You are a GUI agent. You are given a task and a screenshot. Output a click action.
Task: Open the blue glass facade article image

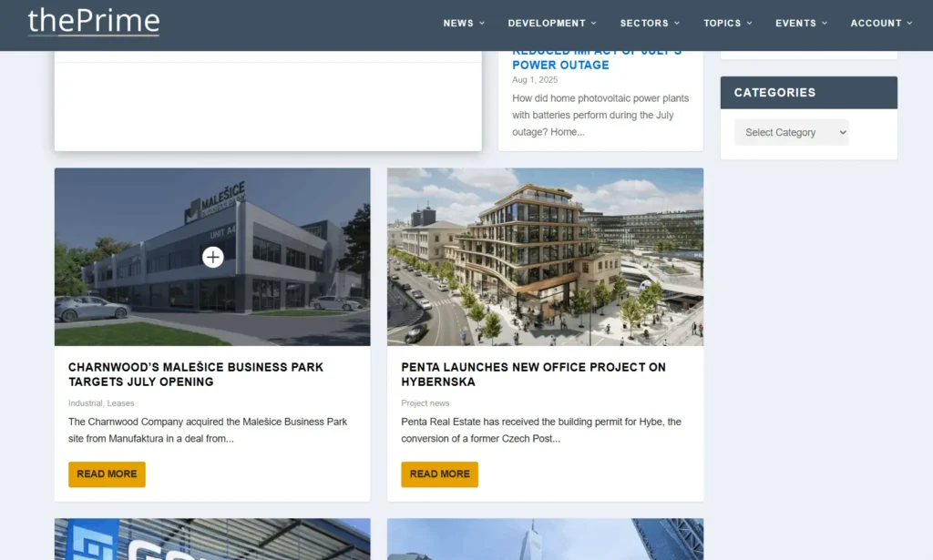pyautogui.click(x=212, y=539)
